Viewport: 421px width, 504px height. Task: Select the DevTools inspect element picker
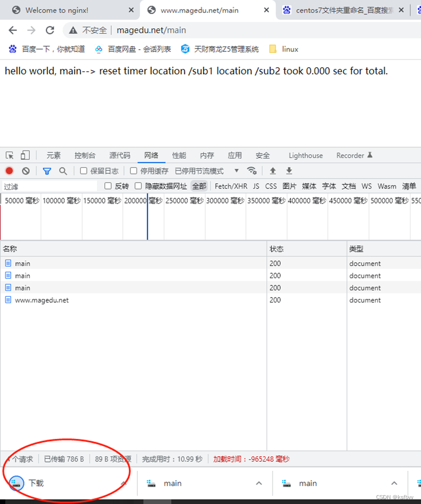tap(10, 155)
